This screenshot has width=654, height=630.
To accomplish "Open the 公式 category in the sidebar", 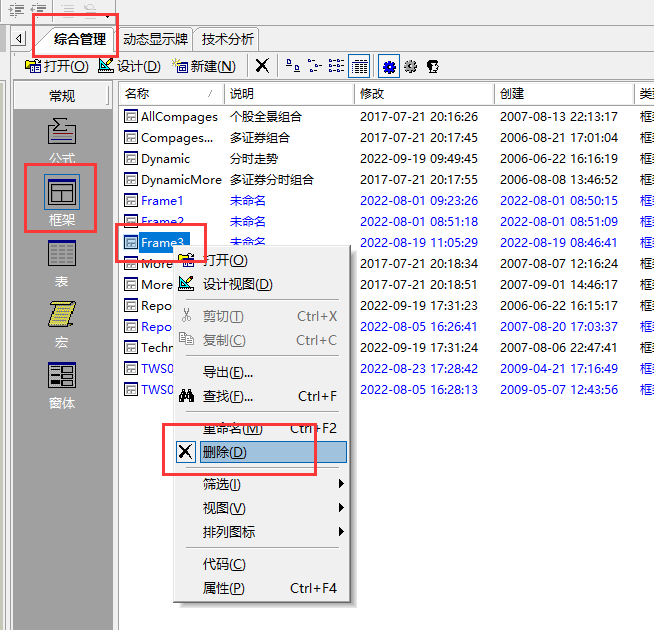I will point(62,140).
